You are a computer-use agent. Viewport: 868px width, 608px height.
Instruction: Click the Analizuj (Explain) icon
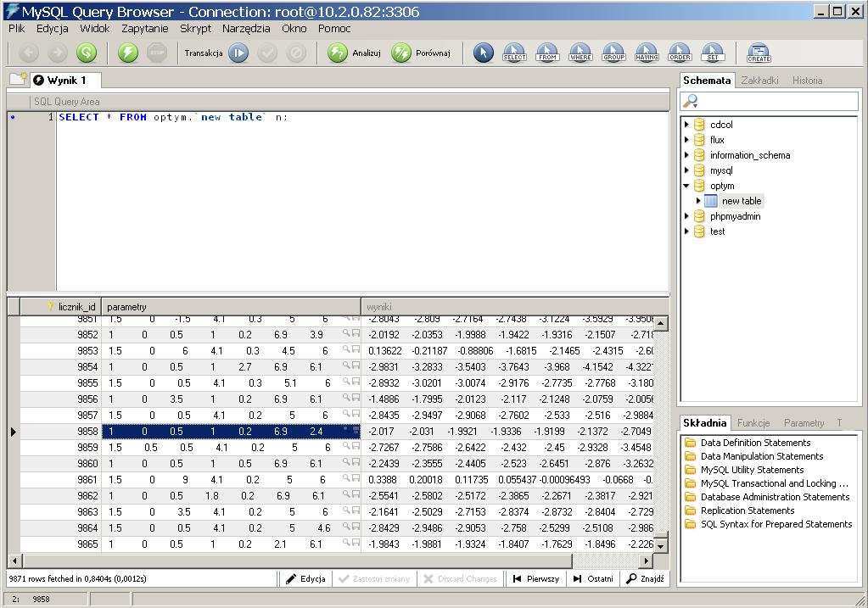(x=337, y=53)
